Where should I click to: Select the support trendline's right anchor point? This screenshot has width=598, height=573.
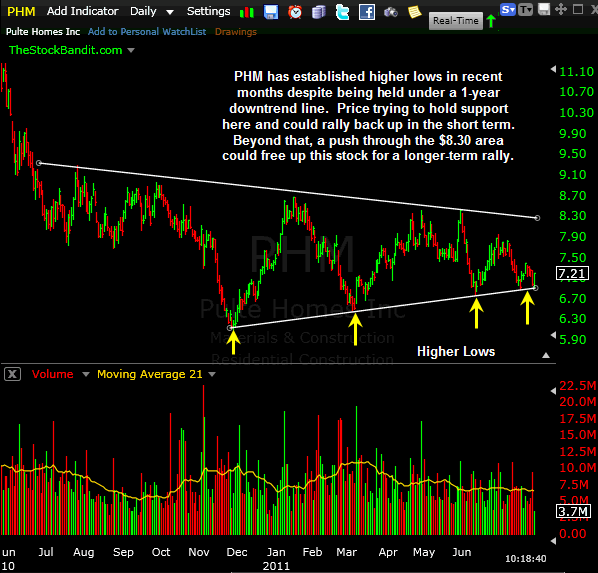[535, 288]
